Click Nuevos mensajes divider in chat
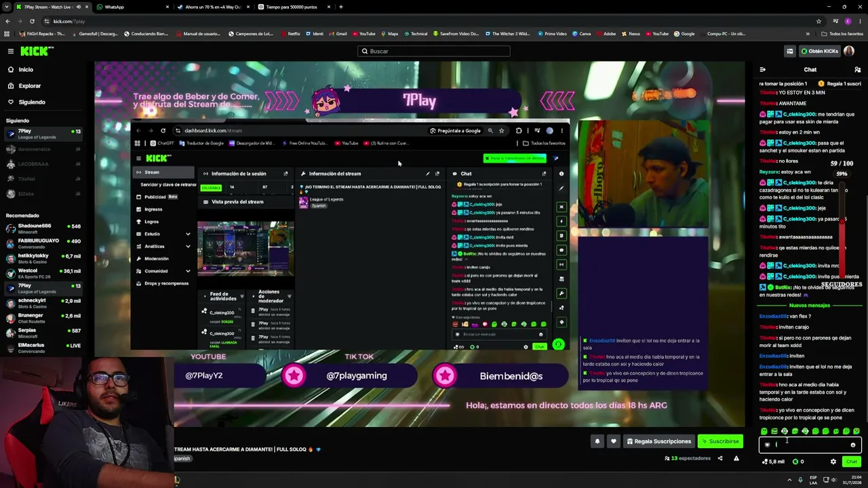Screen dimensions: 868x488 pyautogui.click(x=809, y=306)
